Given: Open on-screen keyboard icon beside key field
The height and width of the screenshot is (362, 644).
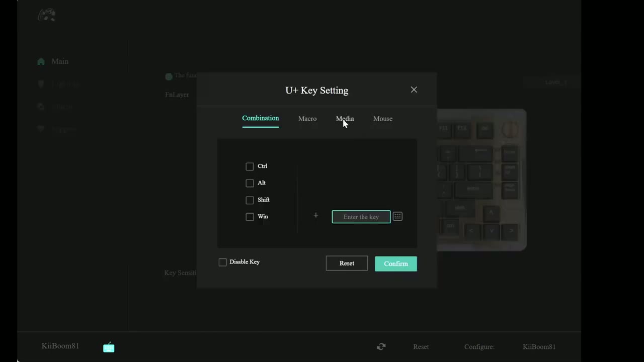Looking at the screenshot, I should click(397, 217).
